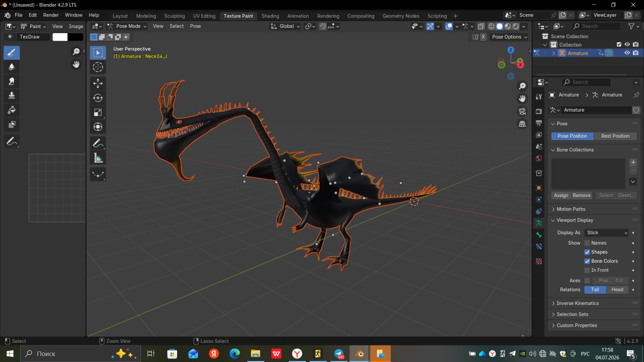The width and height of the screenshot is (644, 362).
Task: Enable the Axes checkbox
Action: [587, 281]
